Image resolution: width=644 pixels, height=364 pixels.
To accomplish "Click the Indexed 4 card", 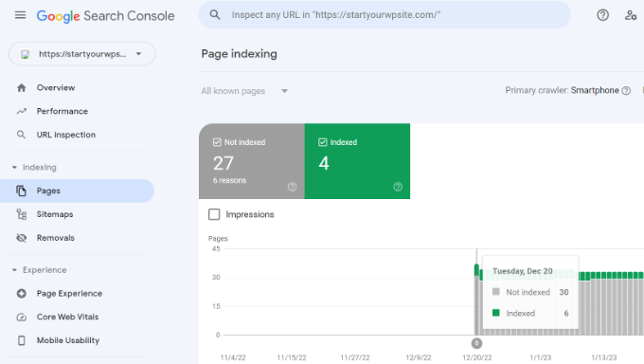I will click(357, 161).
